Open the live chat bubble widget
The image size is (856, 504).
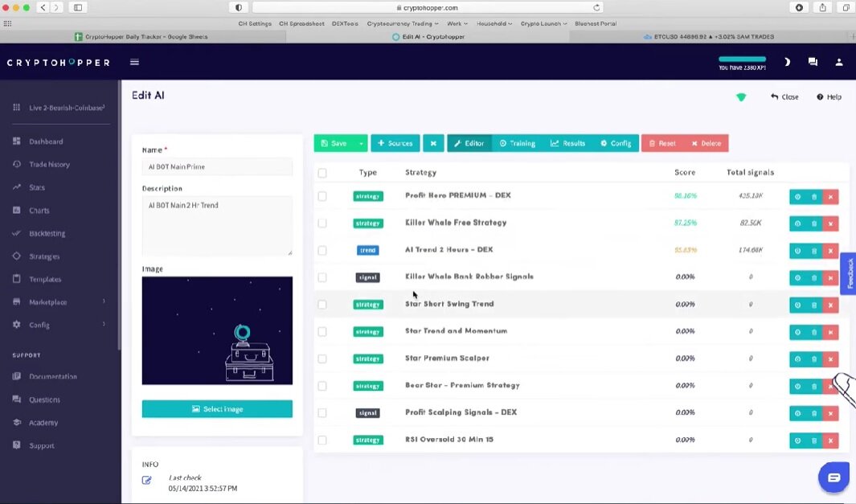(x=833, y=477)
